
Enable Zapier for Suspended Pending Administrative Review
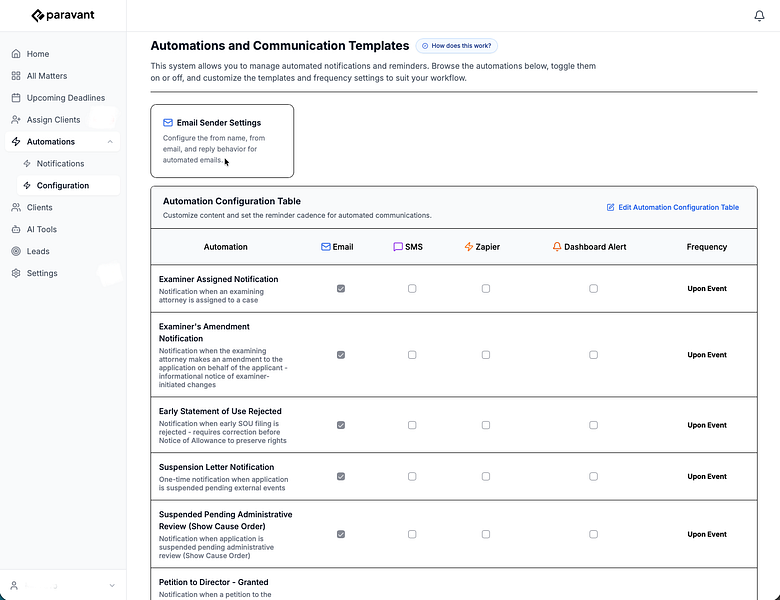point(486,534)
